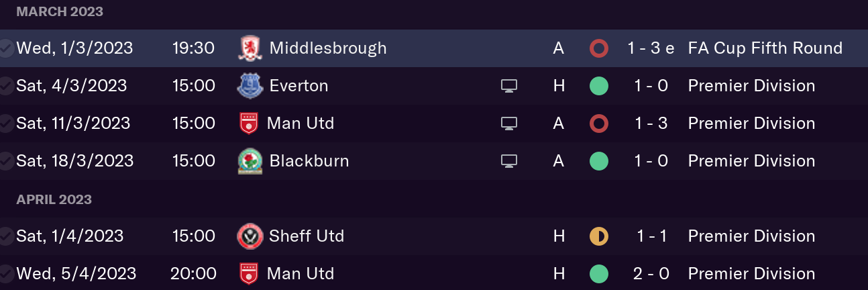The height and width of the screenshot is (290, 868).
Task: Open the Everton team name link
Action: [x=299, y=86]
